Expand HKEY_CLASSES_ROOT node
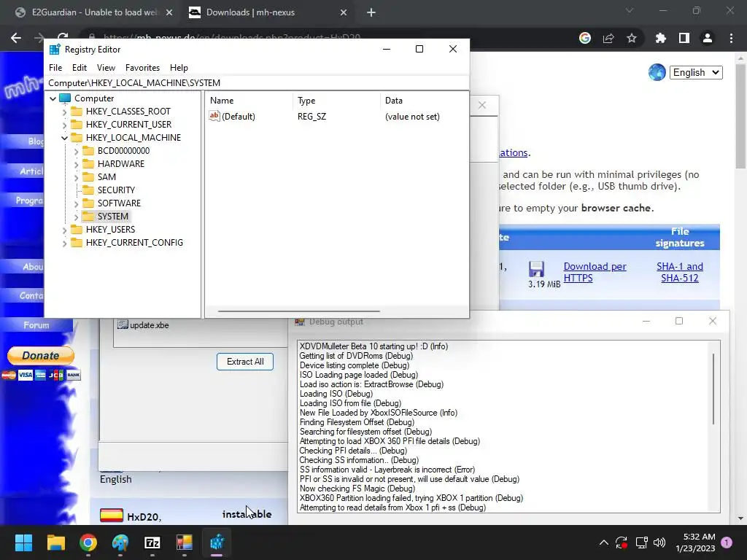Screen dimensions: 747x560 coord(64,112)
